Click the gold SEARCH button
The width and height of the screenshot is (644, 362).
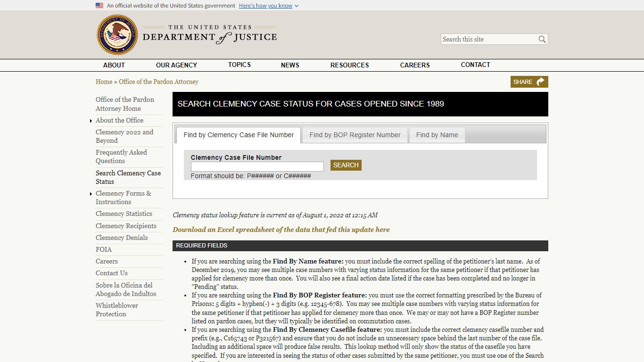pyautogui.click(x=346, y=165)
